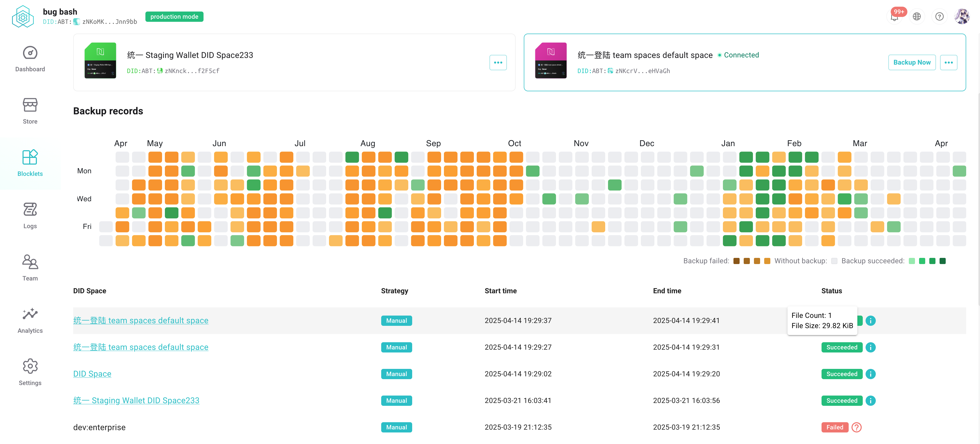Open more options for Staging Wallet DID Space233
980x444 pixels.
click(498, 63)
